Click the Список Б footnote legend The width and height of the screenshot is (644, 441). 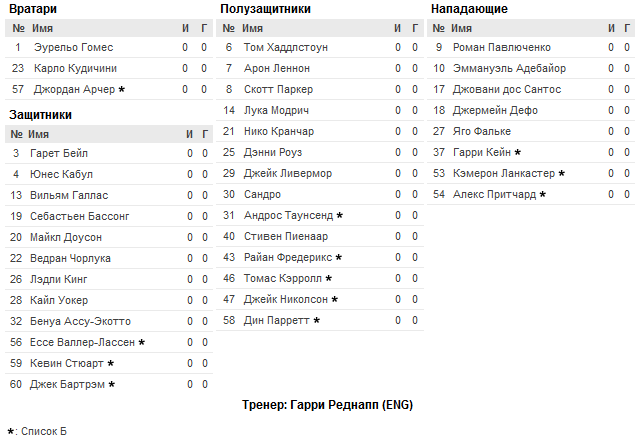coord(37,432)
